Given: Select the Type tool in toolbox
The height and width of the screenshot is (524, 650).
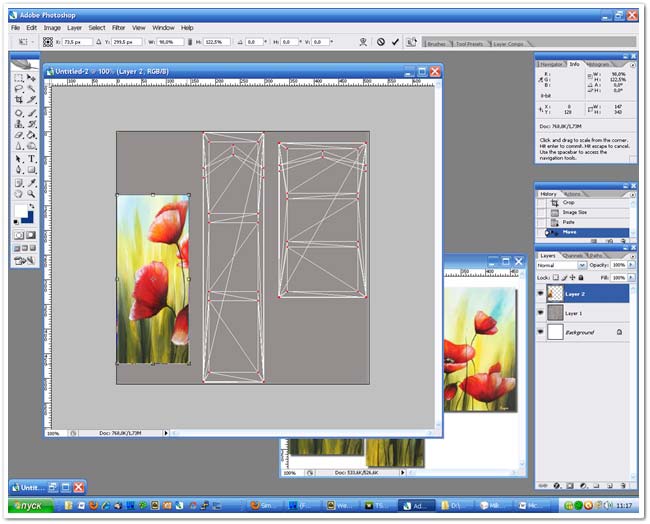Looking at the screenshot, I should pyautogui.click(x=32, y=159).
